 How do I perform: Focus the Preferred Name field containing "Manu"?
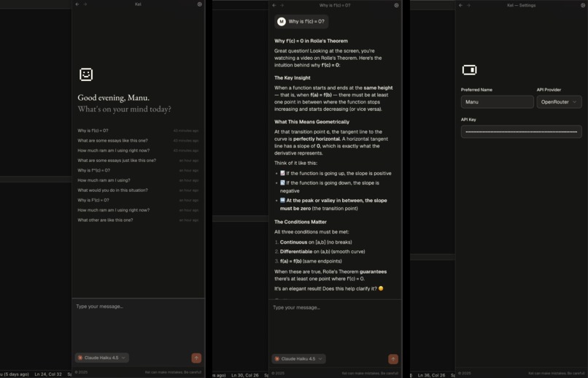[x=498, y=102]
